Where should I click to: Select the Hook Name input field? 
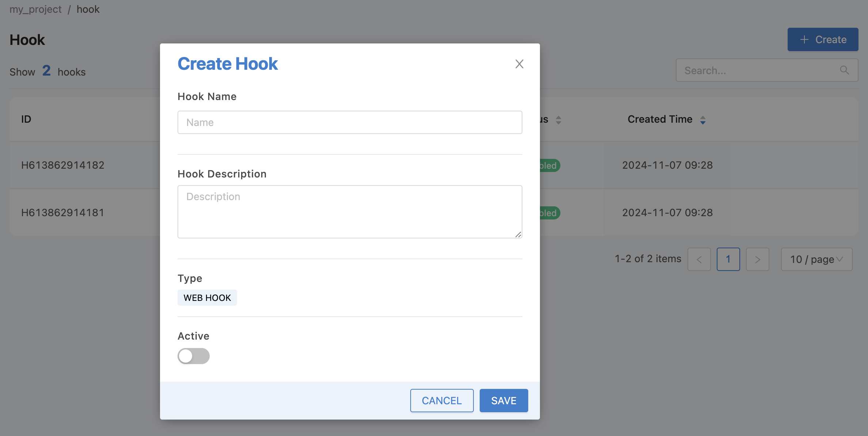tap(350, 122)
